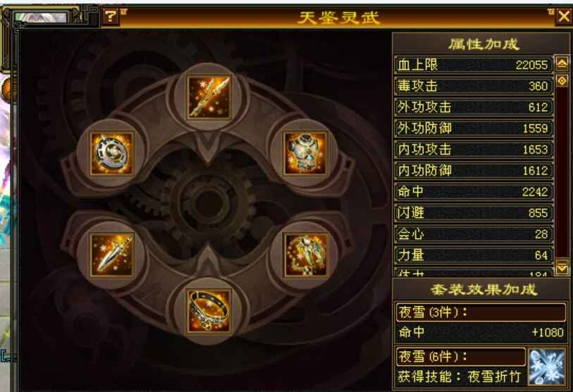
Task: Select the 血上限 attribute row
Action: coord(474,65)
